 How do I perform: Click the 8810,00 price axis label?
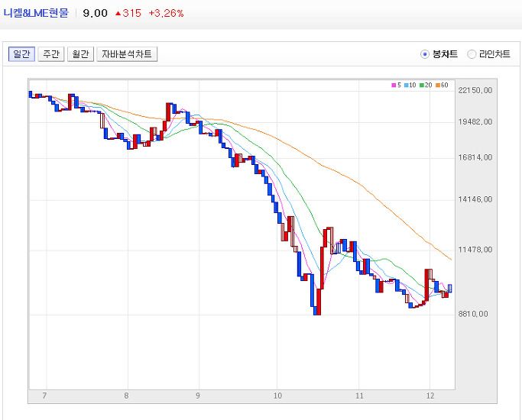[473, 314]
